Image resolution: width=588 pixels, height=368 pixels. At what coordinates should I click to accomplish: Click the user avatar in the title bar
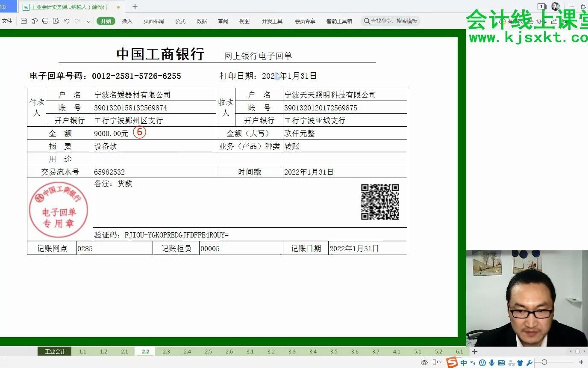tap(555, 6)
